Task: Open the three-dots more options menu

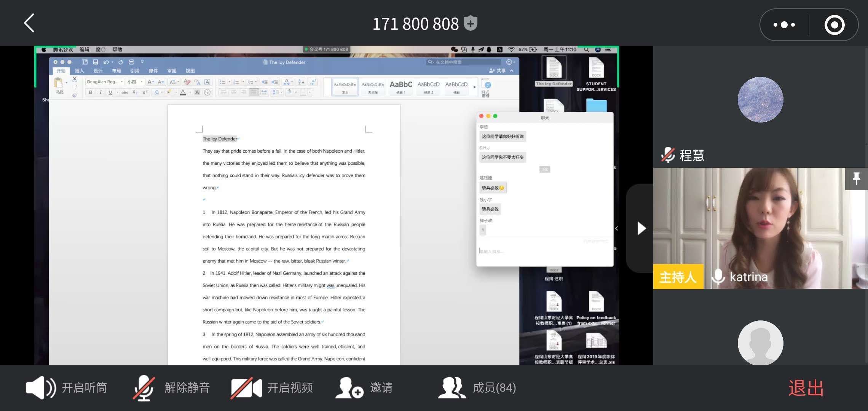Action: (x=784, y=25)
